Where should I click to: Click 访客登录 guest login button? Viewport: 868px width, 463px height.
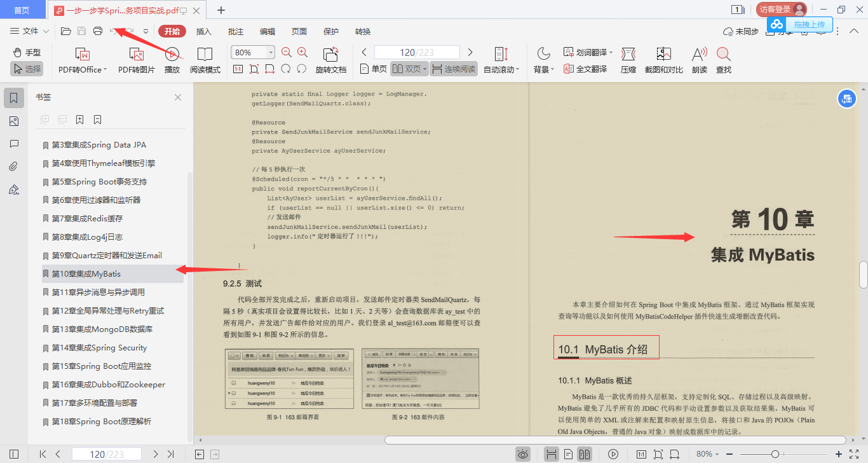(x=781, y=10)
